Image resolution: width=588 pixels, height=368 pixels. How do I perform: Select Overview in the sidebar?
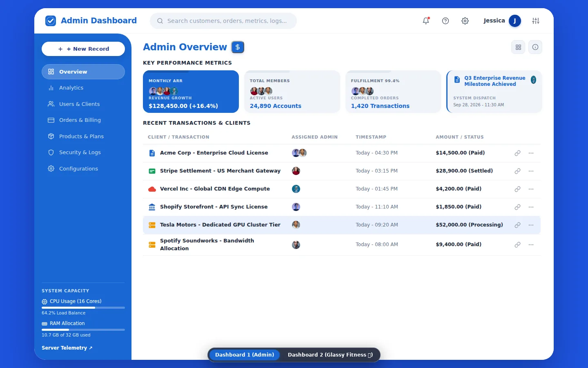(83, 72)
